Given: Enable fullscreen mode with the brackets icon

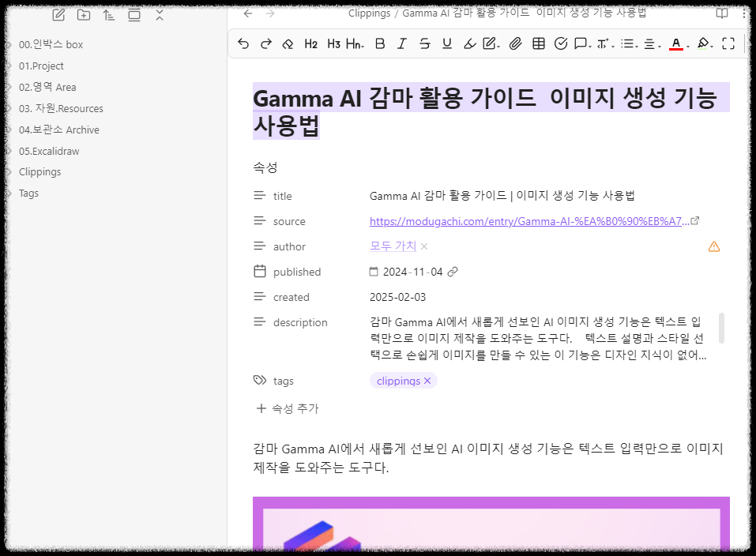Looking at the screenshot, I should coord(728,43).
